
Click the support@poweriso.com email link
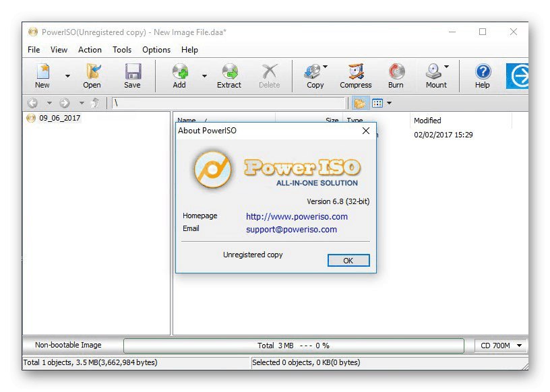(291, 230)
